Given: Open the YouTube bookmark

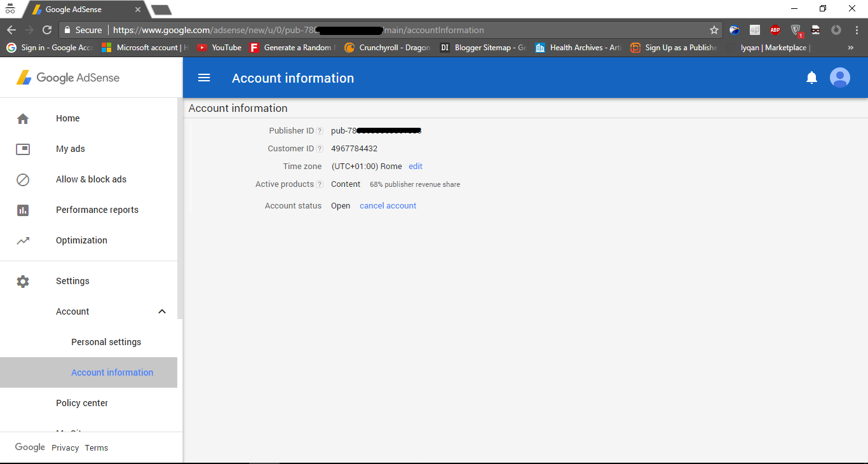Looking at the screenshot, I should point(219,48).
